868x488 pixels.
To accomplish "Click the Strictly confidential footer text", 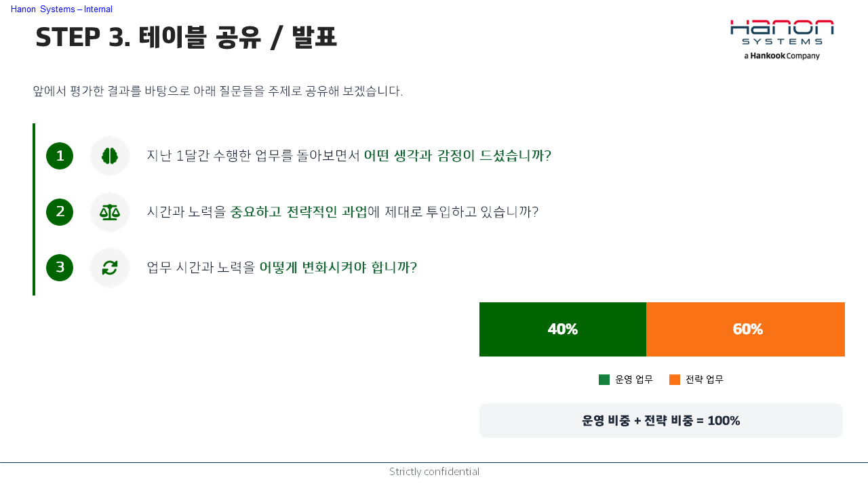I will click(x=434, y=472).
